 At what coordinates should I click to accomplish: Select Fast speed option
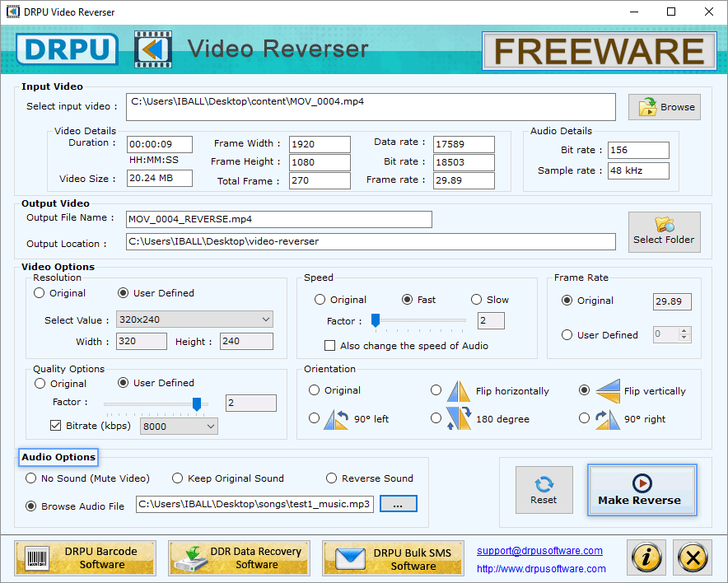407,300
